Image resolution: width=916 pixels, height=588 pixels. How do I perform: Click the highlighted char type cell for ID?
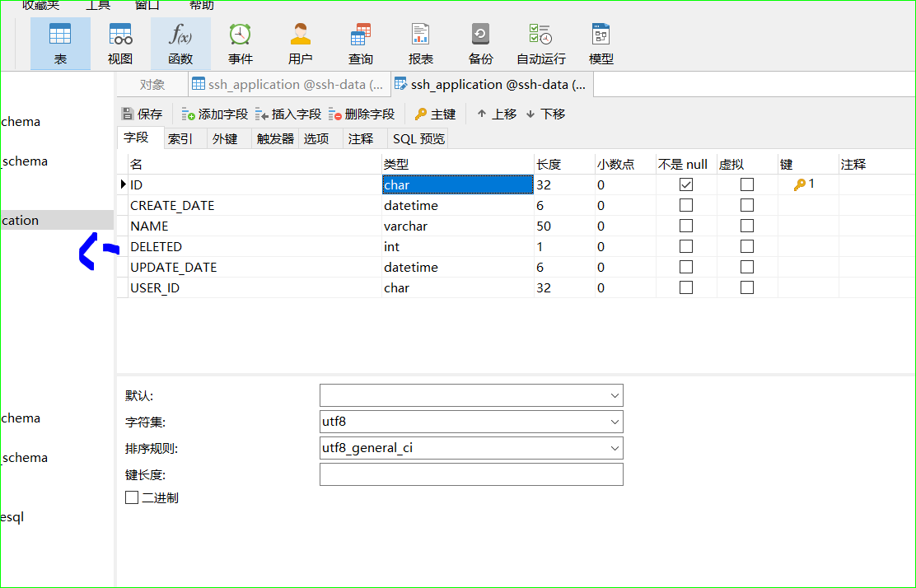click(x=457, y=184)
